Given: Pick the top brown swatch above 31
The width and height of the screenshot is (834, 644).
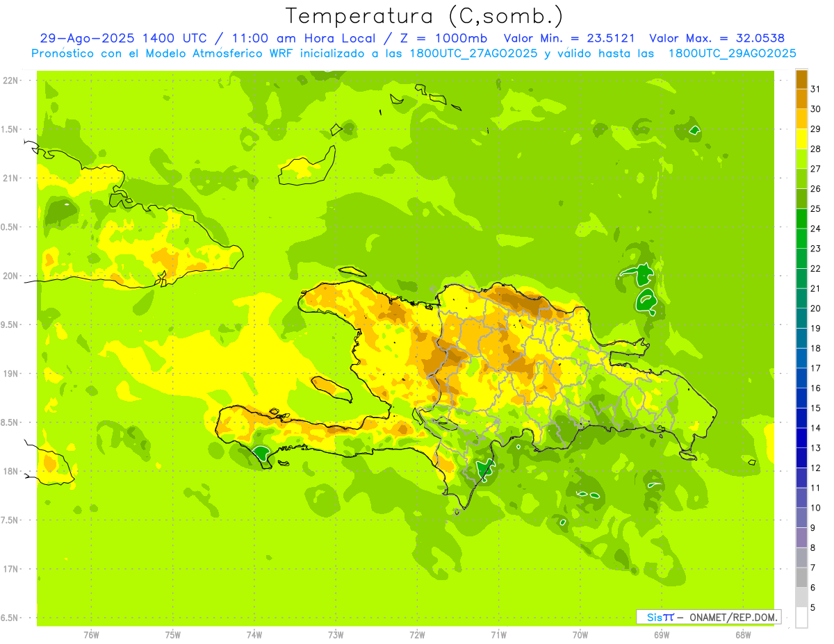Looking at the screenshot, I should pyautogui.click(x=801, y=79).
